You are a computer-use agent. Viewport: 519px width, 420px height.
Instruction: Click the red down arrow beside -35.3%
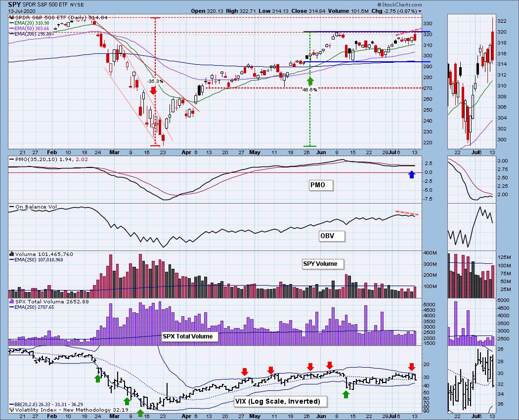point(153,90)
